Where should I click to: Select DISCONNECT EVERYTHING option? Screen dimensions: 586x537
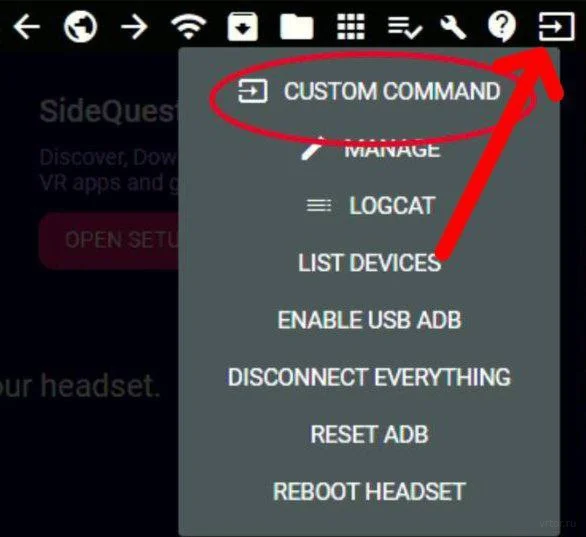369,377
